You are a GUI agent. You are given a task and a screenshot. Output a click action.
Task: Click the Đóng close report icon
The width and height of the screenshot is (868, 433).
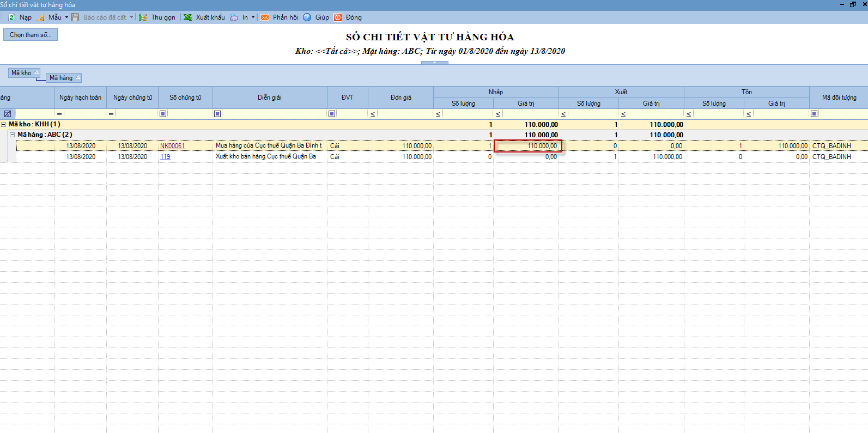pos(338,17)
